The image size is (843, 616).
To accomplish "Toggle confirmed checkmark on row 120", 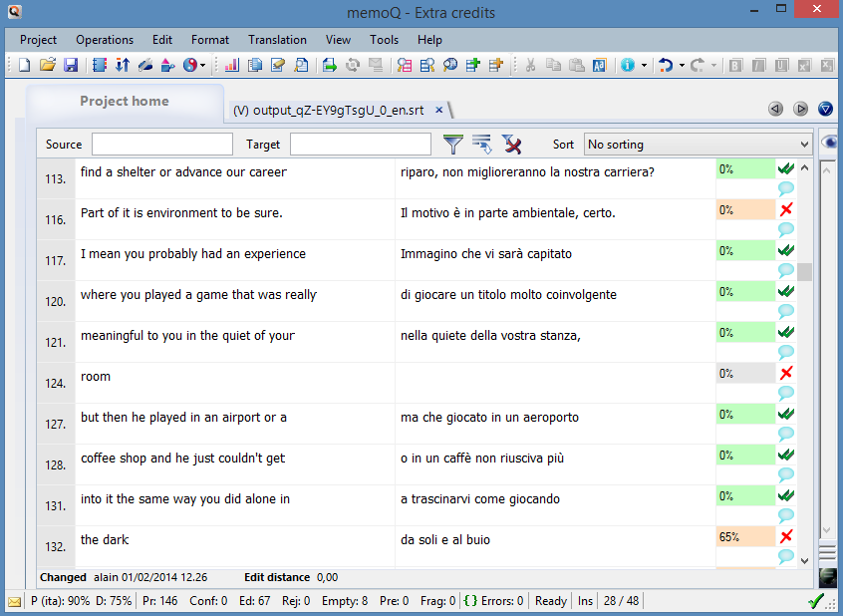I will [786, 292].
